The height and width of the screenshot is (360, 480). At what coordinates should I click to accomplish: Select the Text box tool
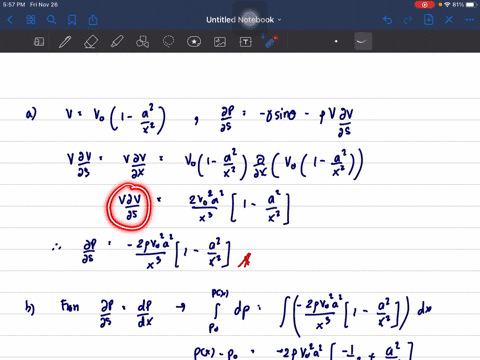(246, 42)
